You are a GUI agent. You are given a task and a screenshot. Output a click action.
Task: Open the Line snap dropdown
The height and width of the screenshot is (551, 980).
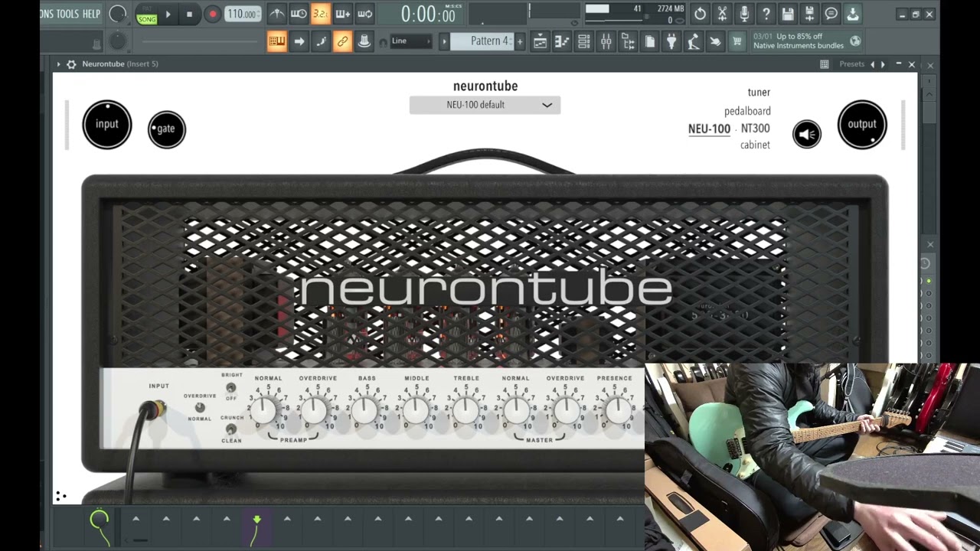click(411, 41)
